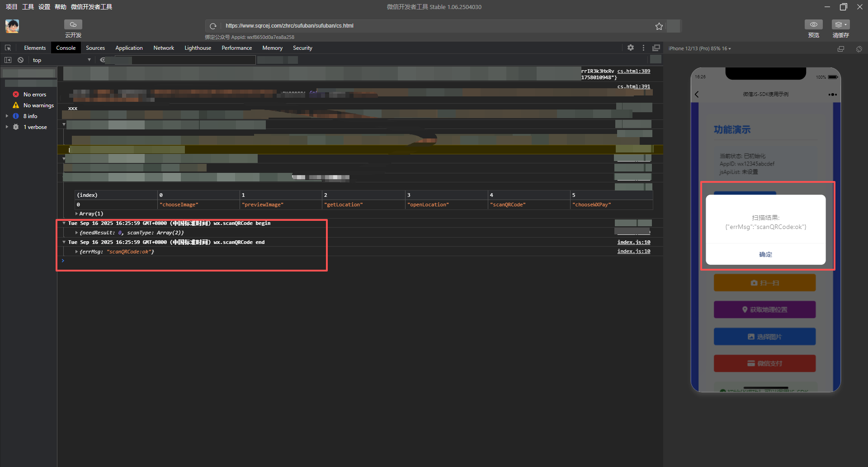Image resolution: width=868 pixels, height=467 pixels.
Task: Collapse the wx.scanQRCode begin log
Action: click(64, 223)
